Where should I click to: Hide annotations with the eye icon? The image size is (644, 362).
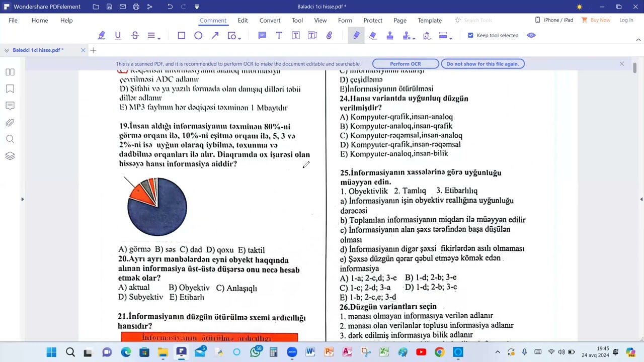point(531,35)
